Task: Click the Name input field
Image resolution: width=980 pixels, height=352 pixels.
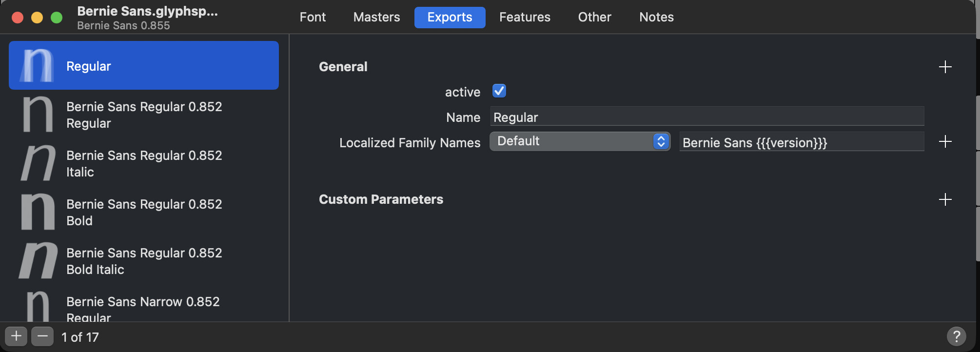Action: coord(706,117)
